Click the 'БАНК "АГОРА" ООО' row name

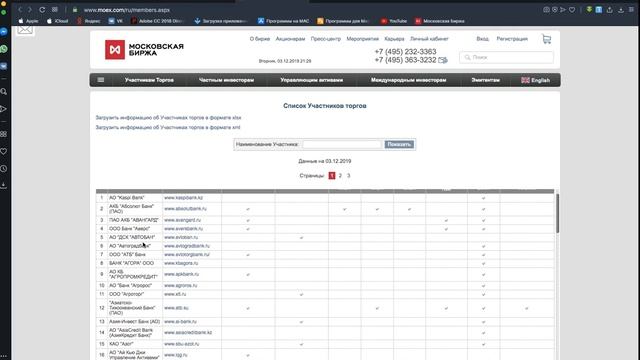pyautogui.click(x=131, y=263)
